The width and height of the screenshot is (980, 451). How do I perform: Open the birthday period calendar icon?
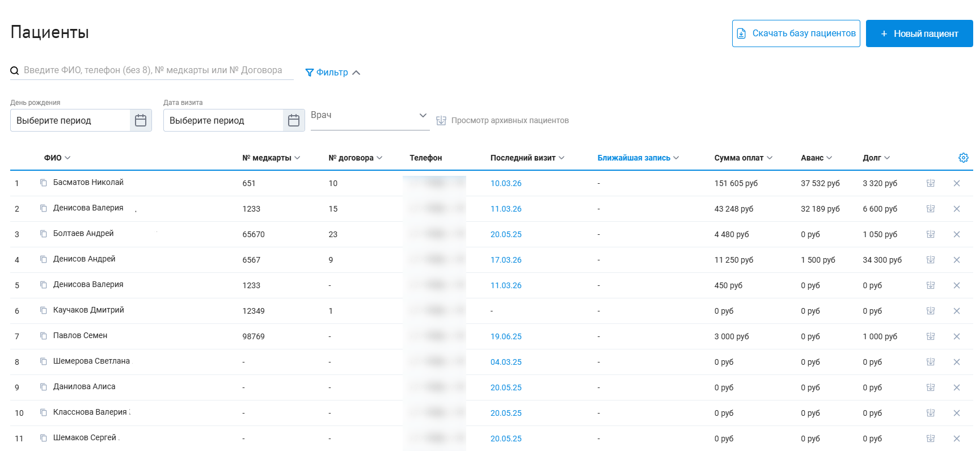click(x=141, y=120)
